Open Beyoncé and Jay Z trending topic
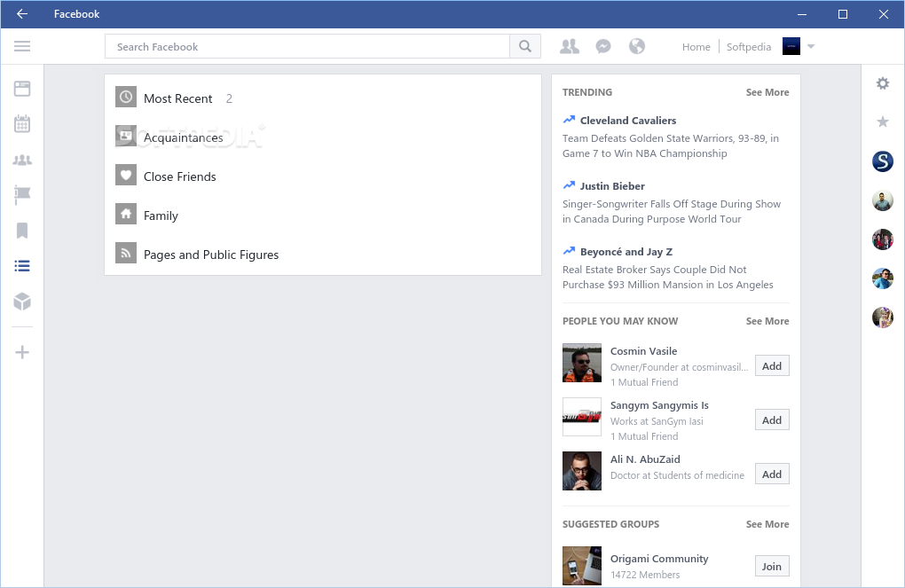Viewport: 905px width, 588px height. [626, 252]
